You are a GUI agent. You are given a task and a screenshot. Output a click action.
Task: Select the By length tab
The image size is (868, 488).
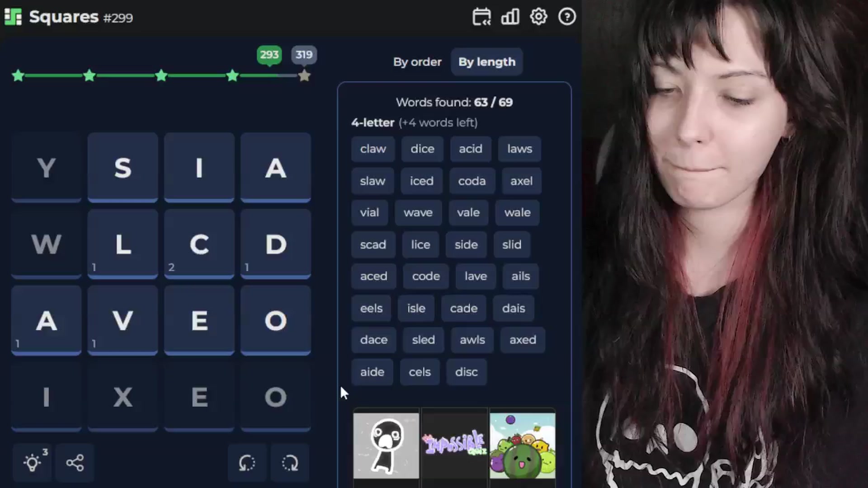pyautogui.click(x=487, y=62)
